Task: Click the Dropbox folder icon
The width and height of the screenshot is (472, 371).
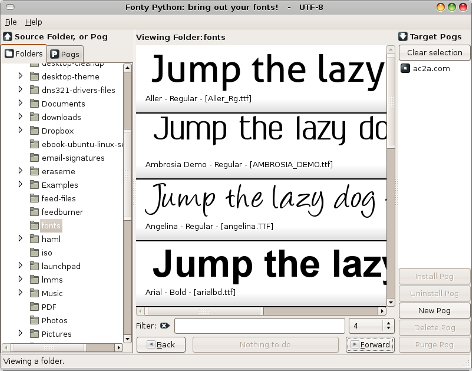Action: point(34,131)
